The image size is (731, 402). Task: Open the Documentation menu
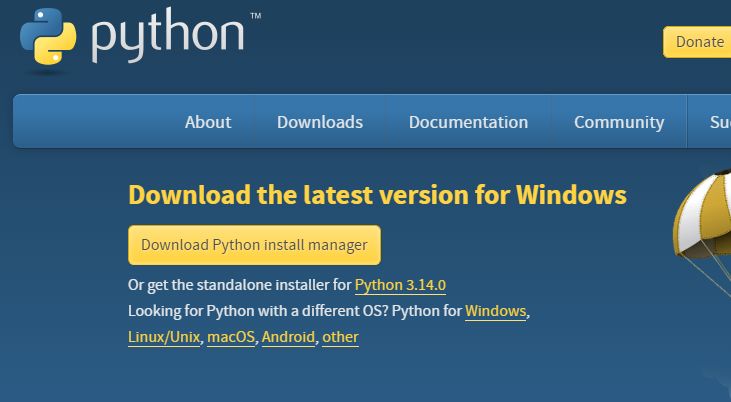468,122
